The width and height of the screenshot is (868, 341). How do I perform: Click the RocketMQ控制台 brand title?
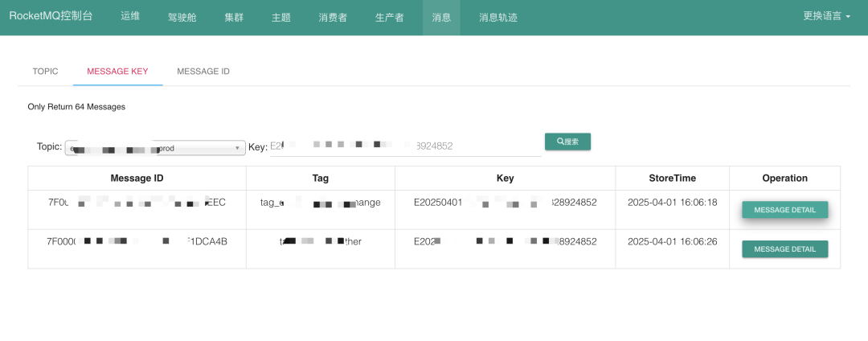pyautogui.click(x=51, y=16)
